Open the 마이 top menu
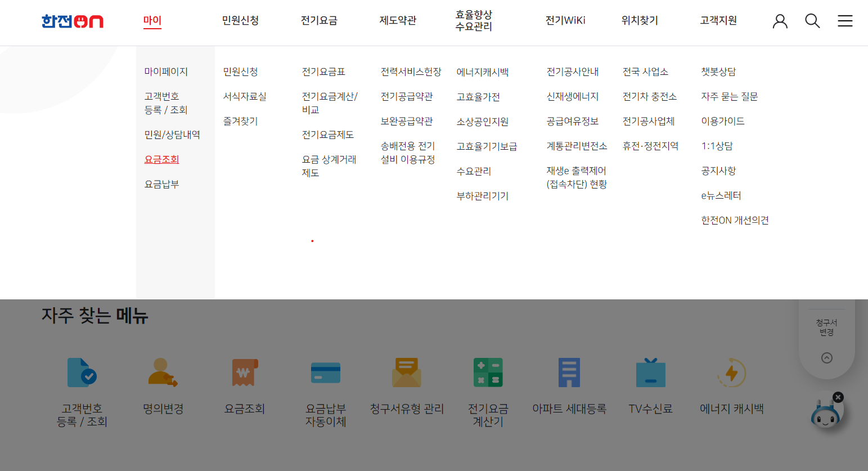868x471 pixels. tap(152, 21)
